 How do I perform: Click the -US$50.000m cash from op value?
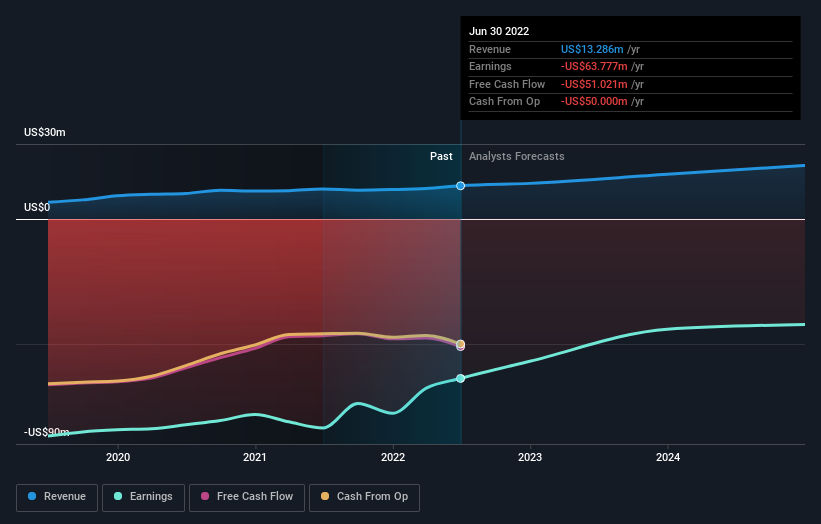[594, 102]
